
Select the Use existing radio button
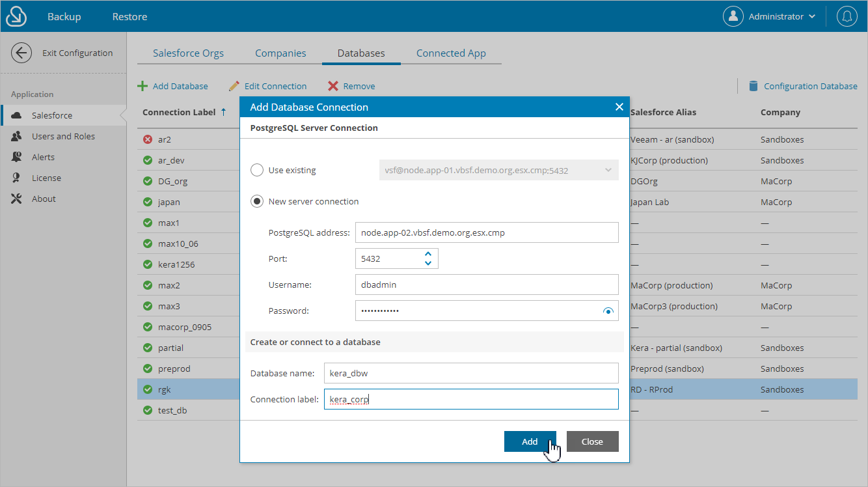click(257, 170)
